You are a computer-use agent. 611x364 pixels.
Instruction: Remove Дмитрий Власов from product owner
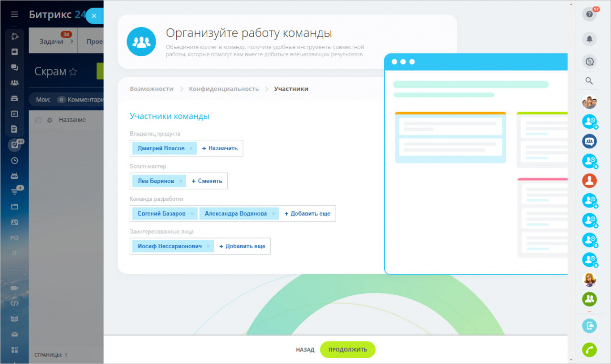[191, 148]
